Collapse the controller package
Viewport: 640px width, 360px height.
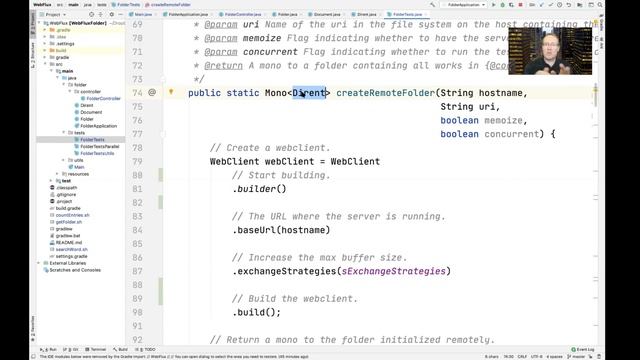70,91
